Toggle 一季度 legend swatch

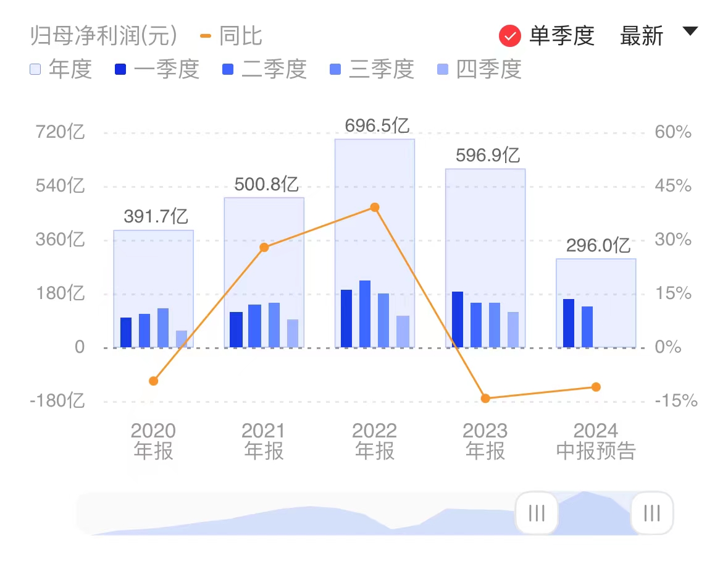pyautogui.click(x=120, y=69)
